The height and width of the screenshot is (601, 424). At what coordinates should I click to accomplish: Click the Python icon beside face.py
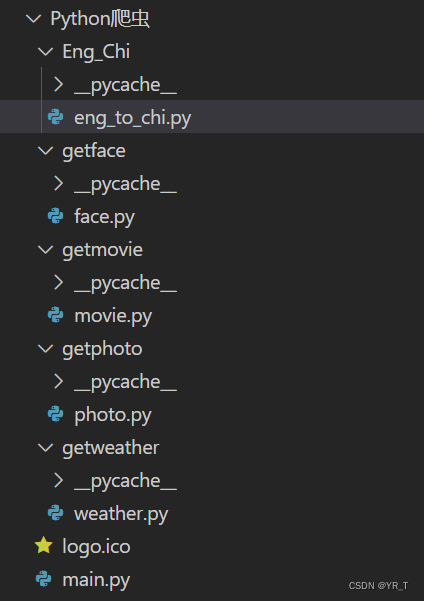pyautogui.click(x=56, y=216)
